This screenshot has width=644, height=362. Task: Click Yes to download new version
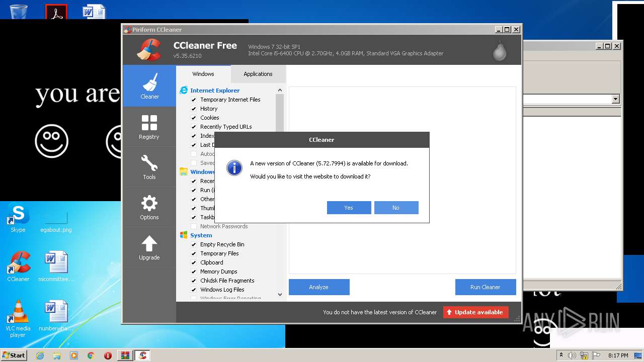coord(349,208)
